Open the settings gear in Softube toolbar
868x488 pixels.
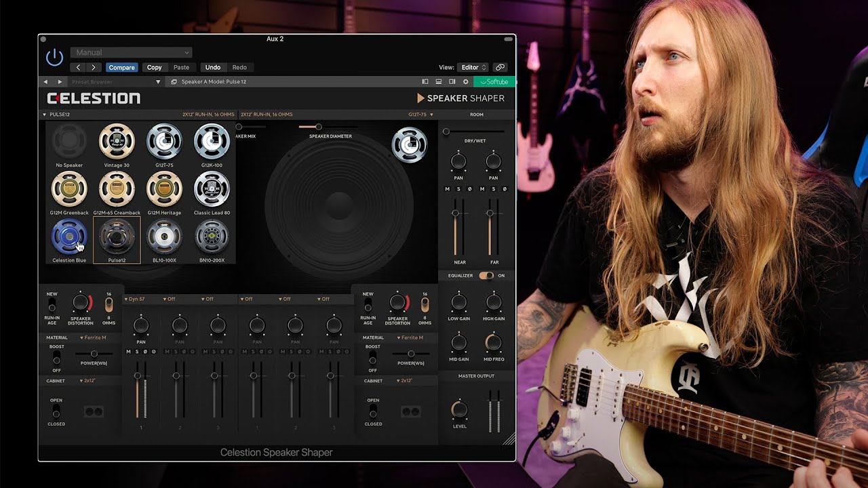click(x=465, y=82)
